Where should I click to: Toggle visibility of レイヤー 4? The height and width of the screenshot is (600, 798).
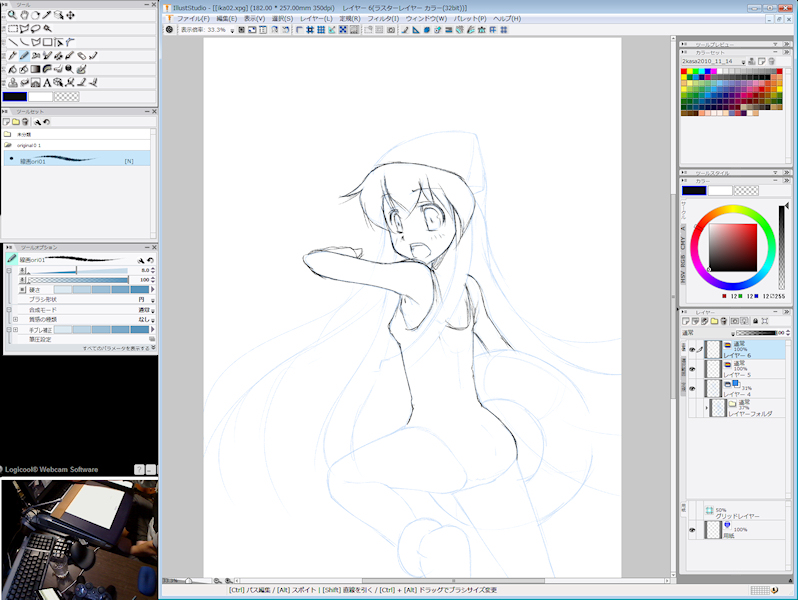coord(691,389)
